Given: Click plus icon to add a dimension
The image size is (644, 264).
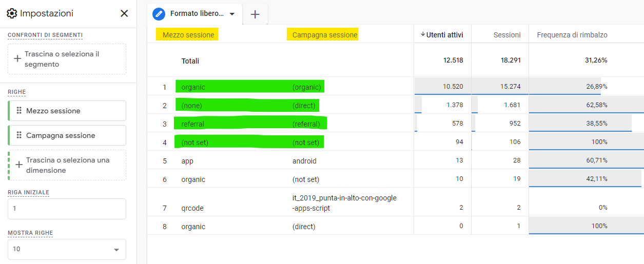Looking at the screenshot, I should click(19, 165).
